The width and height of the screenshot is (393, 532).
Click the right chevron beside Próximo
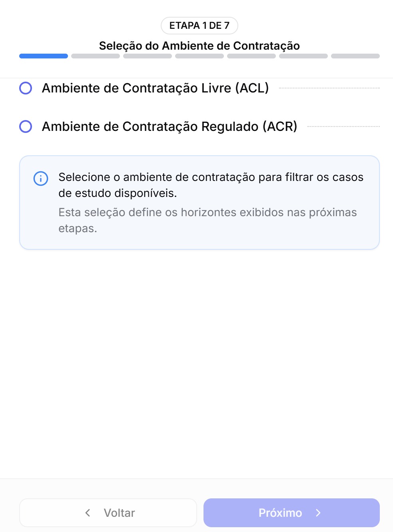point(318,513)
